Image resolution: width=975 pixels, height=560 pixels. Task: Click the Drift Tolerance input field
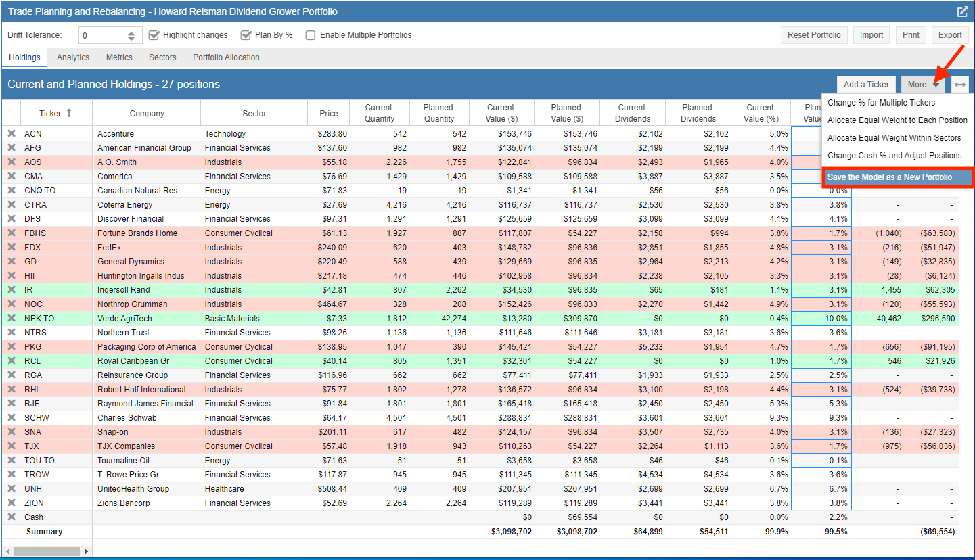103,35
